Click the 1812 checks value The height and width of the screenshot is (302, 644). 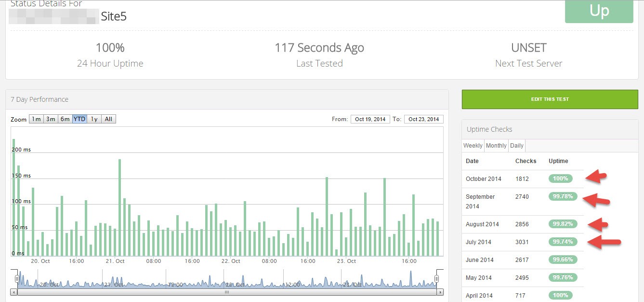coord(522,178)
